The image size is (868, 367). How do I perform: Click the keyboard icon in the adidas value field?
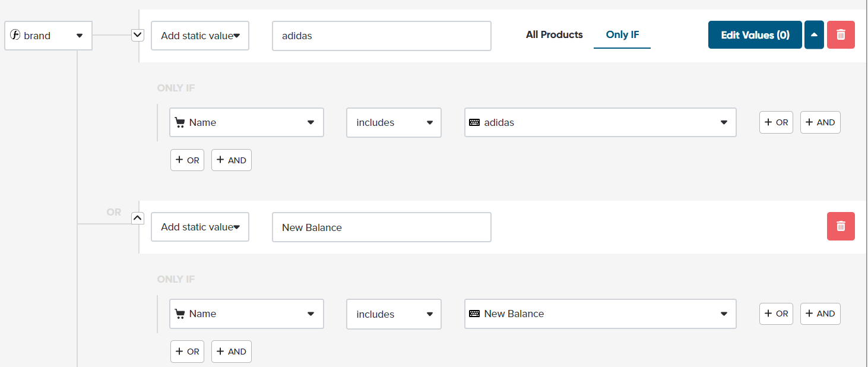pos(474,122)
